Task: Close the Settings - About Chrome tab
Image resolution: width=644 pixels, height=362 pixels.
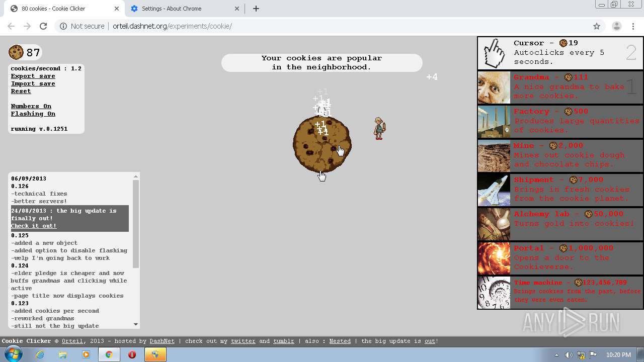Action: (x=237, y=9)
